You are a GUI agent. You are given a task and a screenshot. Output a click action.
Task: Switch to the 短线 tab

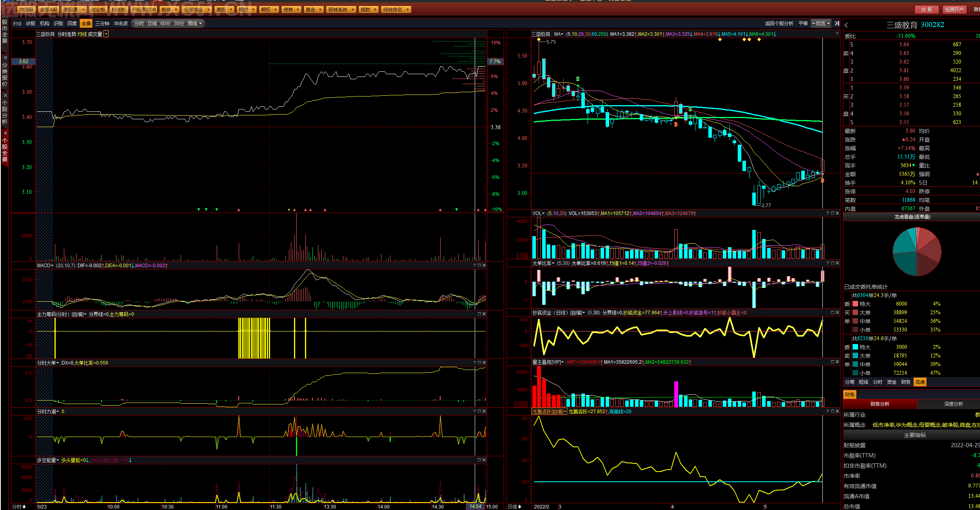tap(864, 382)
